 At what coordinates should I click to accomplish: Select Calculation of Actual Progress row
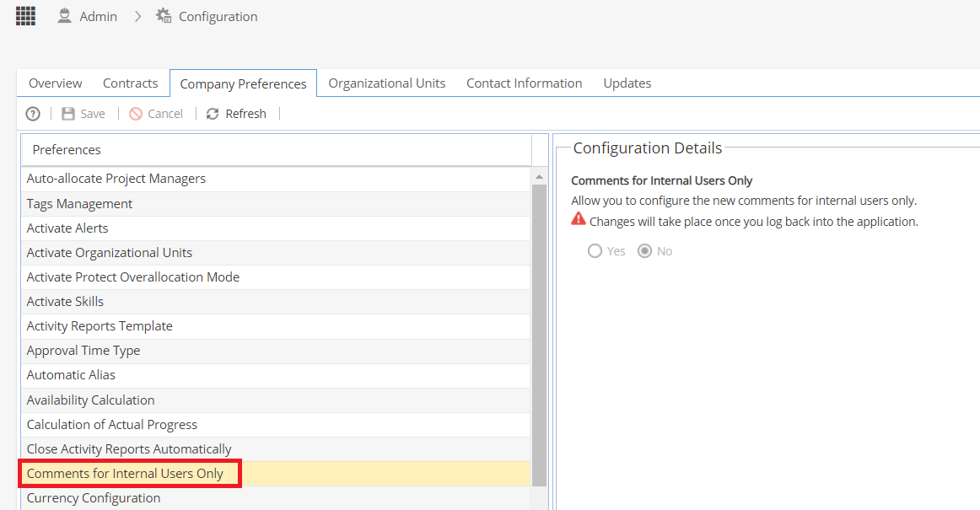(276, 424)
